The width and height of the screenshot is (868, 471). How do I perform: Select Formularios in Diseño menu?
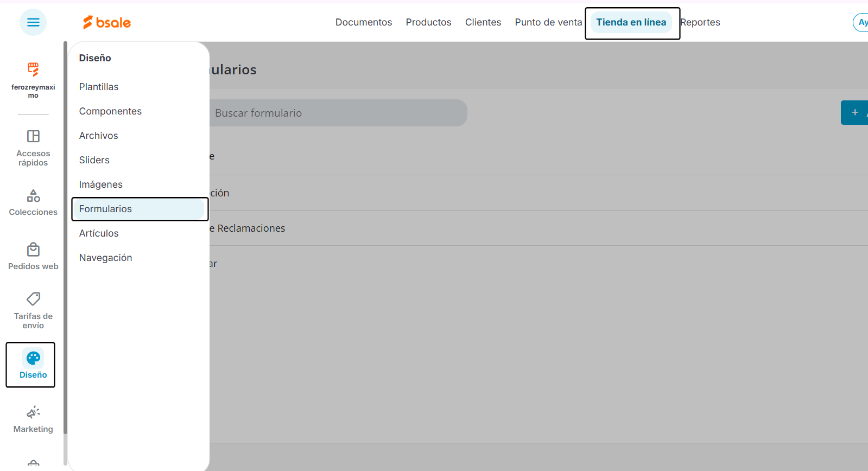pyautogui.click(x=139, y=209)
